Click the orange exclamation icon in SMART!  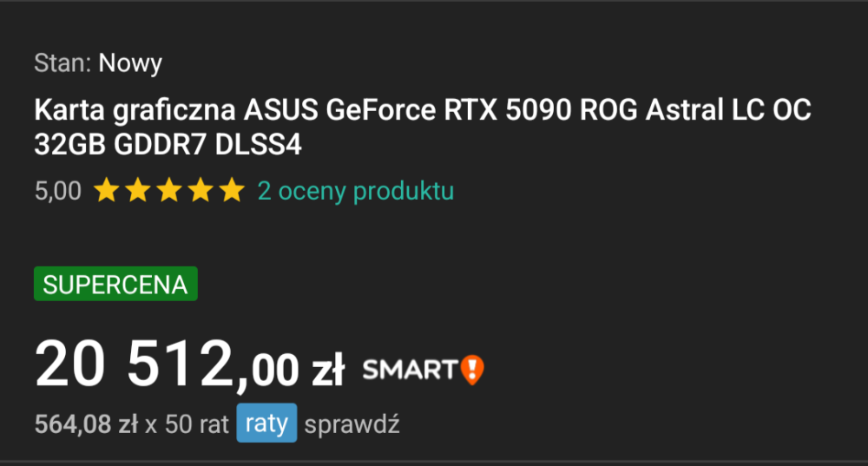tap(472, 370)
